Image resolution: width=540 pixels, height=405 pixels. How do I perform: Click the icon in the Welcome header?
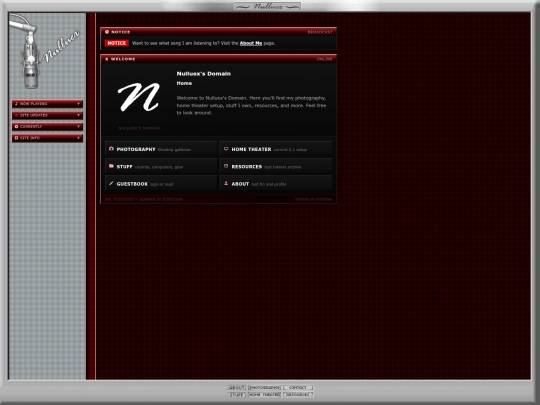click(x=107, y=59)
